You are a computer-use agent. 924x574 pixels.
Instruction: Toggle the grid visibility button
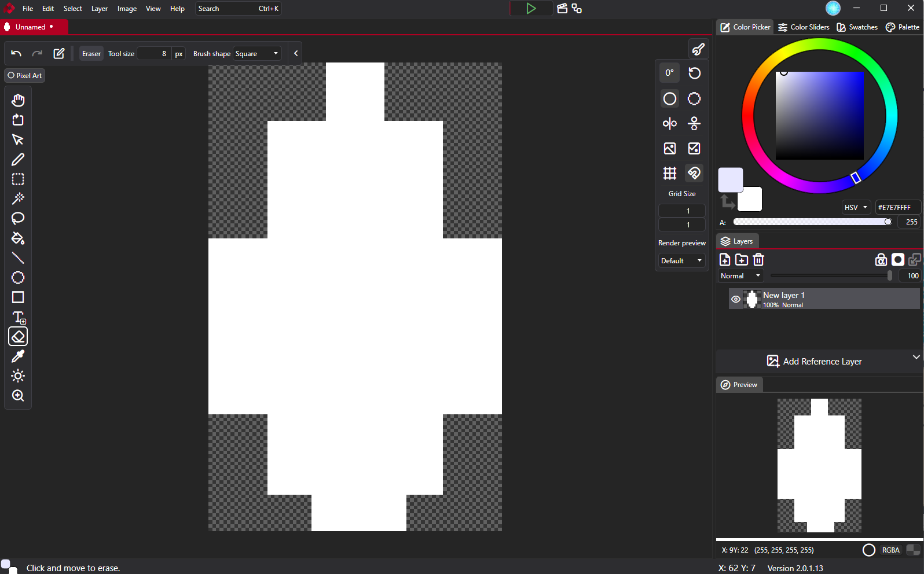pyautogui.click(x=670, y=173)
